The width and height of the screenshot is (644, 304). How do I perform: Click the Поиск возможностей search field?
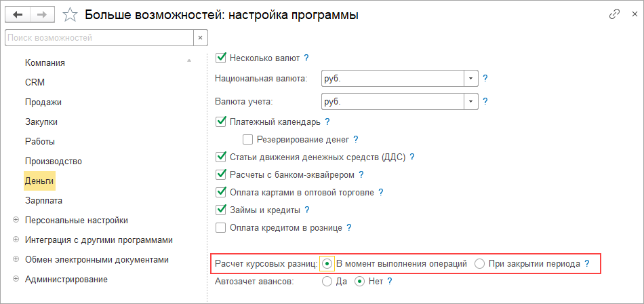coord(99,38)
